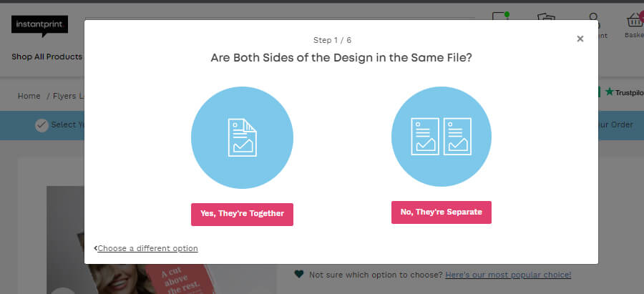Click the "Your Order" progress step
This screenshot has width=644, height=294.
(615, 124)
